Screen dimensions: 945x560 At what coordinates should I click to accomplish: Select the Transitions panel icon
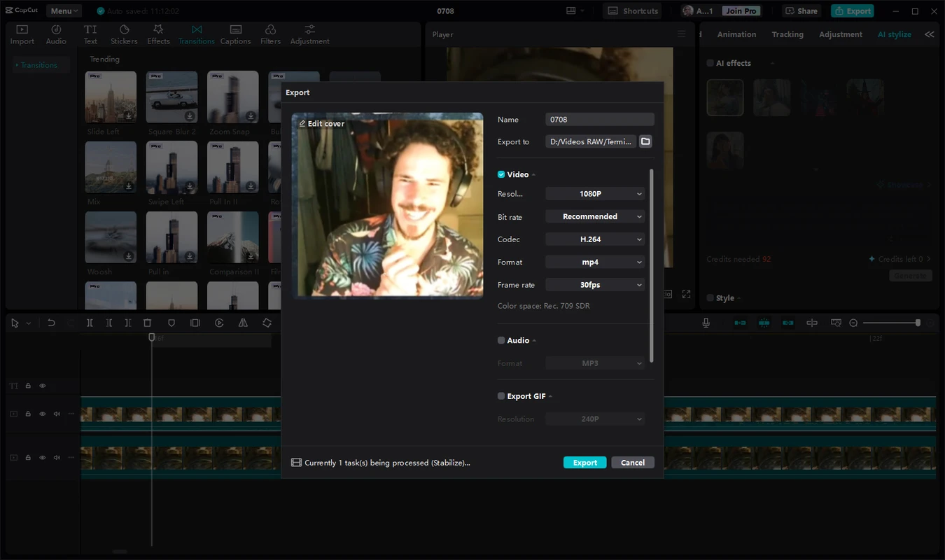tap(196, 33)
